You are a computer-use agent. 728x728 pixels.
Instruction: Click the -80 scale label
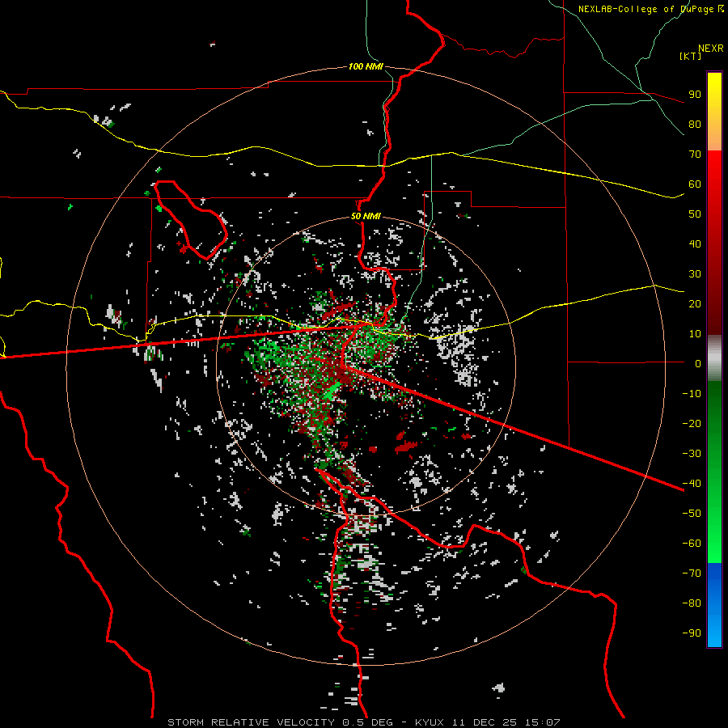(x=692, y=603)
